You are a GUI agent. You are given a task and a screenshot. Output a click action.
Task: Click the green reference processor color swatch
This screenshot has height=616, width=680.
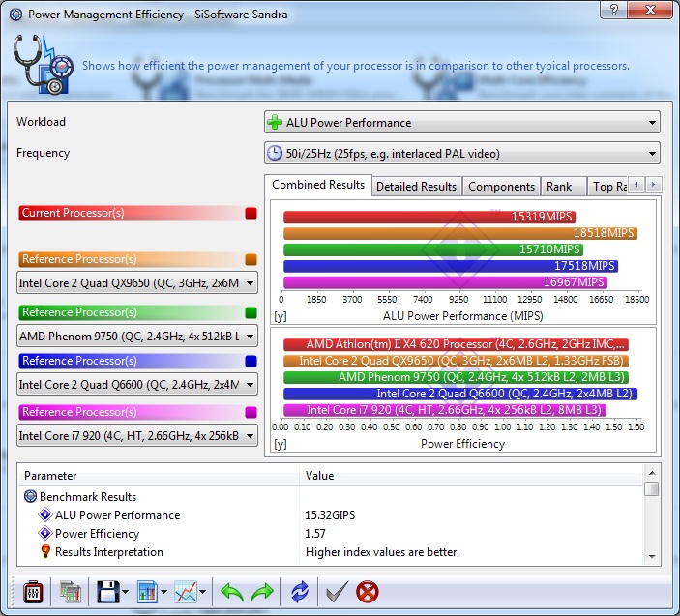pos(251,312)
